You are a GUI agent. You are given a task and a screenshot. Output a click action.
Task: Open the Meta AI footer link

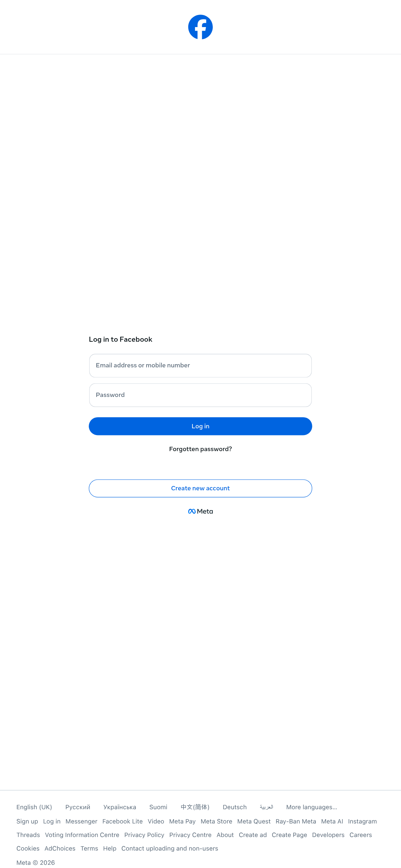332,821
